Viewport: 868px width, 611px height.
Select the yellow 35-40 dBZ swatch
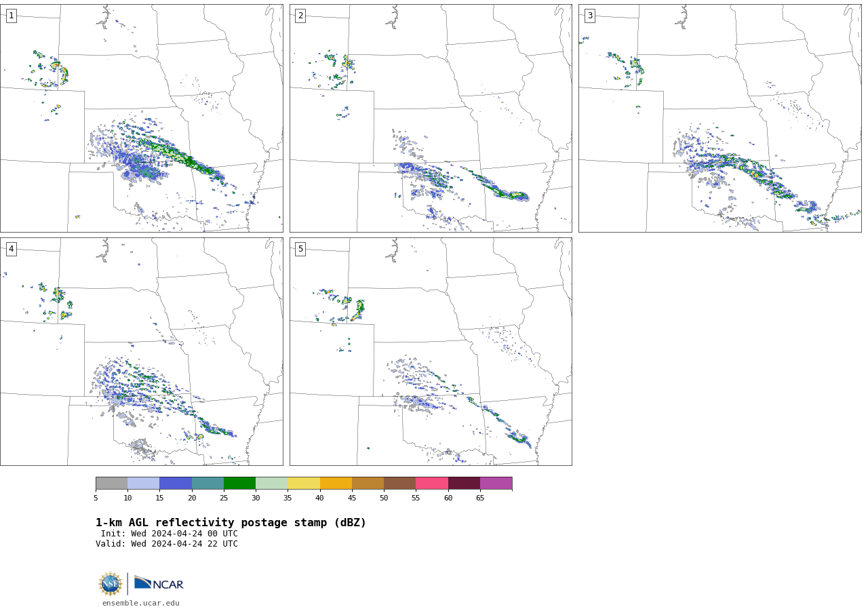304,483
